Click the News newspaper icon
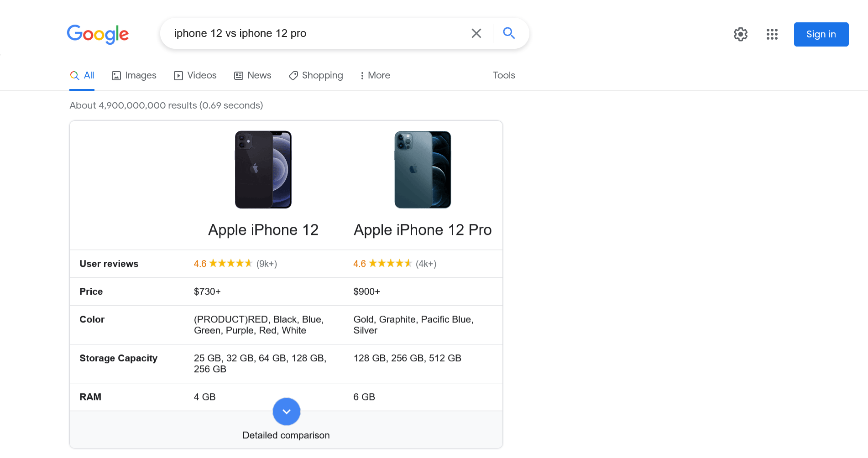Image resolution: width=868 pixels, height=458 pixels. point(239,75)
